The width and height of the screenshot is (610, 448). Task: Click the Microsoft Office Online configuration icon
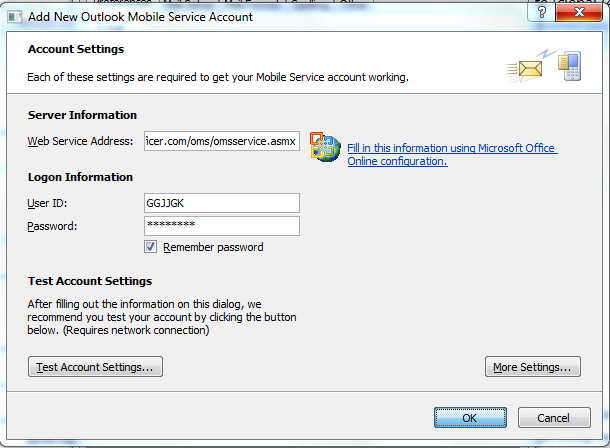[325, 147]
